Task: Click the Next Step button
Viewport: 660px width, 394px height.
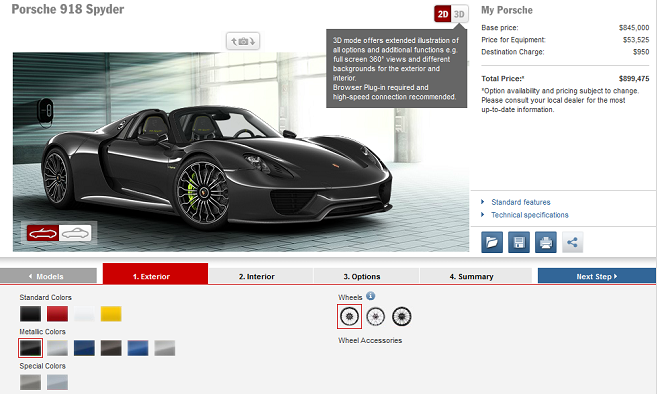Action: coord(597,276)
